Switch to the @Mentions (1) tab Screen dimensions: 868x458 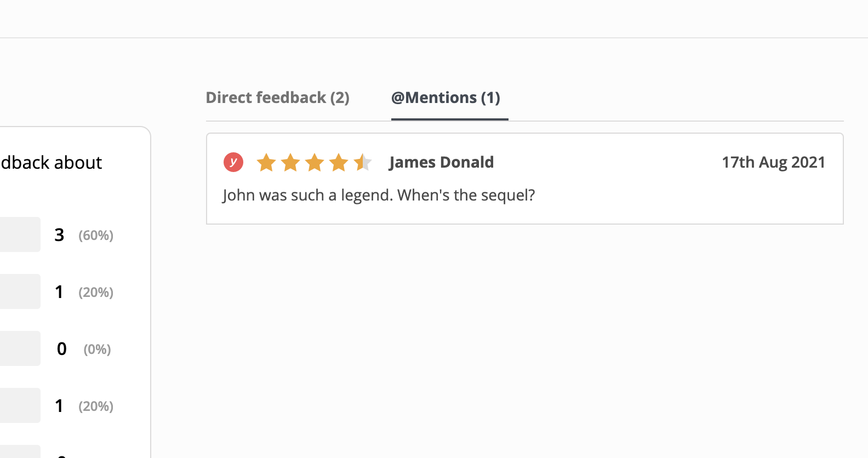point(446,98)
